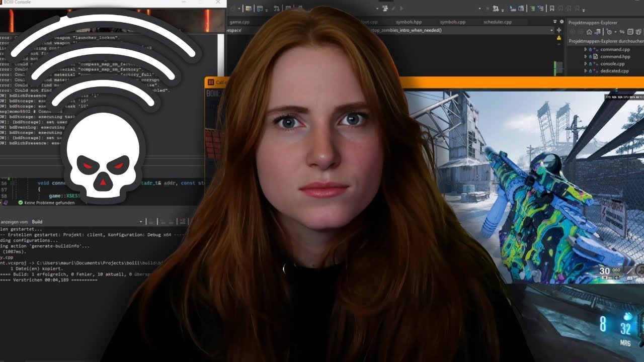644x362 pixels.
Task: Click the collapse all icon in Projektmappen-Explorer
Action: pyautogui.click(x=630, y=32)
